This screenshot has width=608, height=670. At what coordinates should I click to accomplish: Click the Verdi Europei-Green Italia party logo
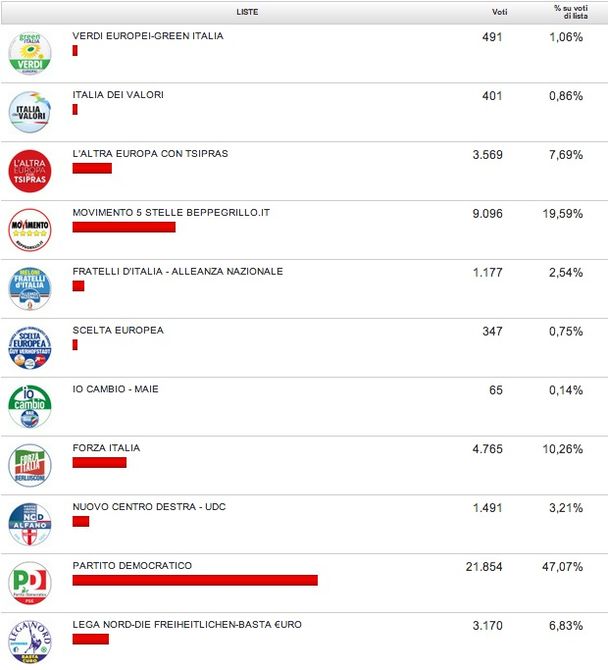point(29,53)
